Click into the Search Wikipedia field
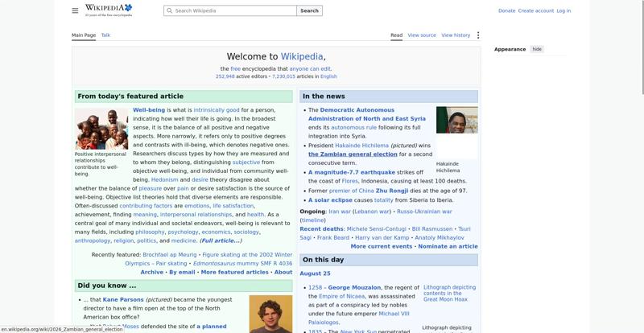The height and width of the screenshot is (333, 644). coord(230,10)
